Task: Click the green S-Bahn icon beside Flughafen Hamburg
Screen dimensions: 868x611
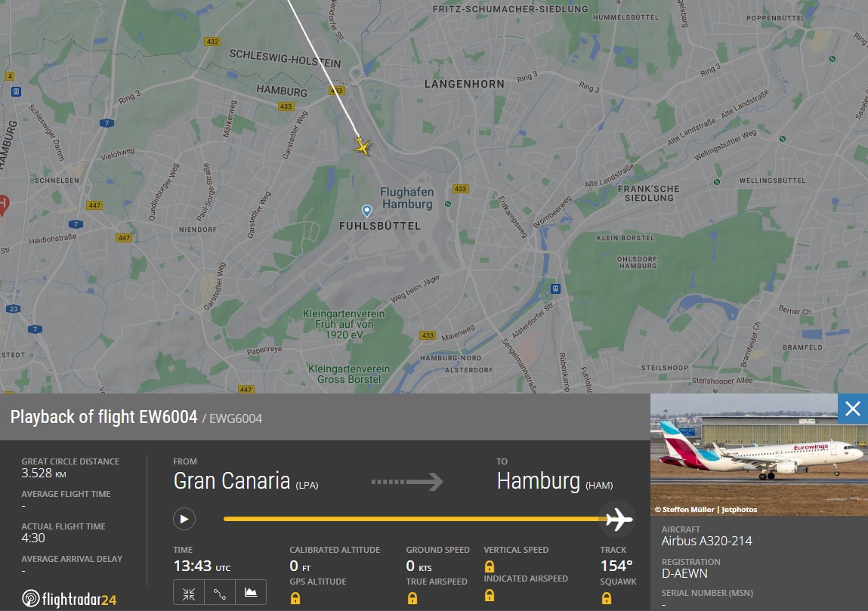Action: point(448,203)
